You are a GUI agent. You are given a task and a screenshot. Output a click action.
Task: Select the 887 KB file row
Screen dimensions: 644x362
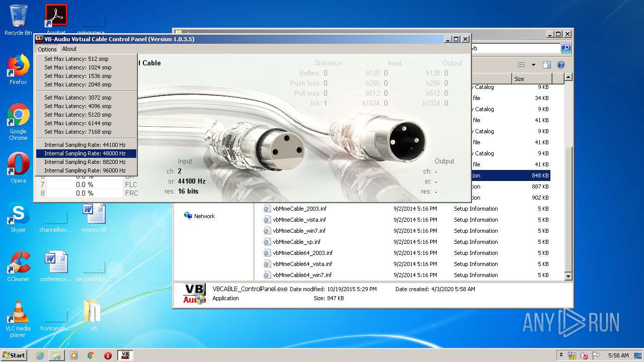pyautogui.click(x=511, y=187)
